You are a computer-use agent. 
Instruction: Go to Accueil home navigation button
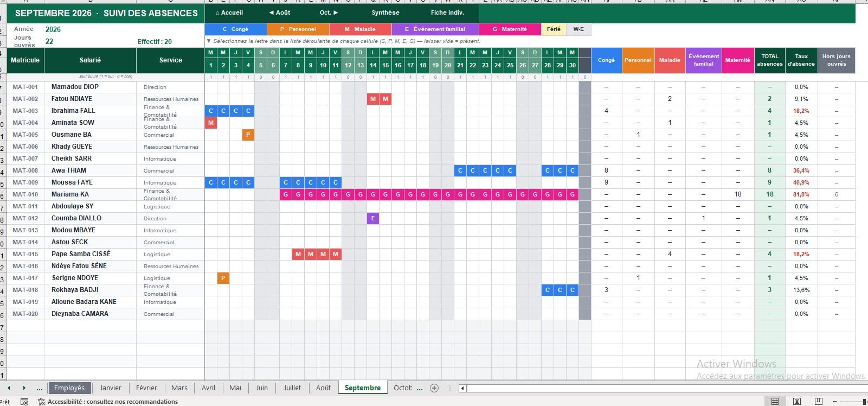tap(229, 12)
